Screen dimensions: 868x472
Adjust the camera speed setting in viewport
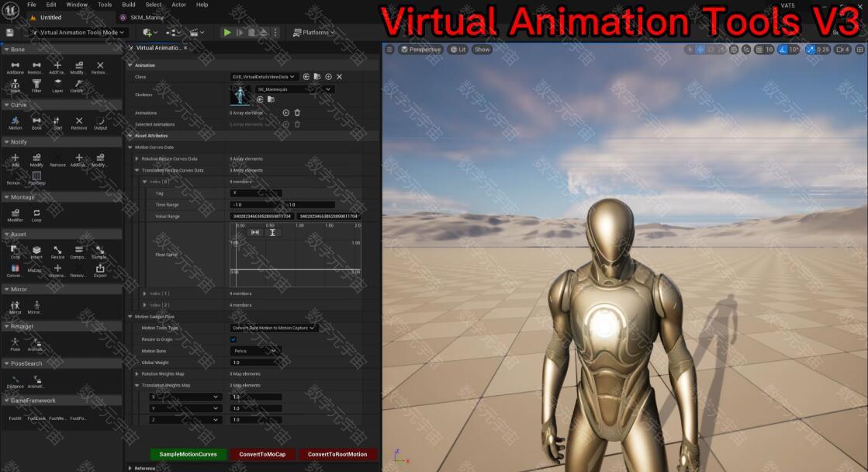842,50
